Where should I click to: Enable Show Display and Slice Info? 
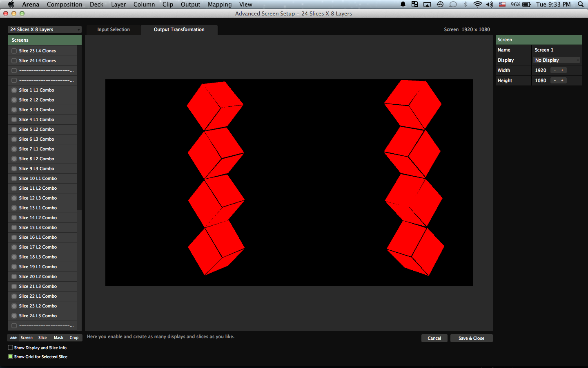coord(11,348)
